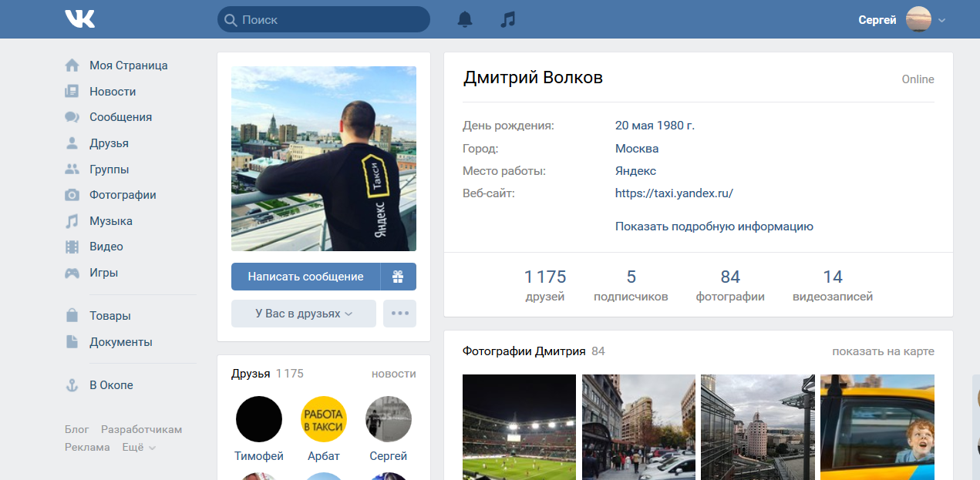Click the film icon beside Видео

click(72, 247)
